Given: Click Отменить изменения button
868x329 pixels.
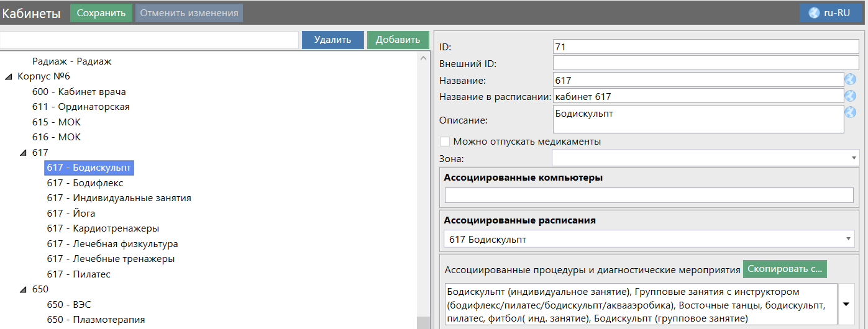Looking at the screenshot, I should pyautogui.click(x=189, y=12).
